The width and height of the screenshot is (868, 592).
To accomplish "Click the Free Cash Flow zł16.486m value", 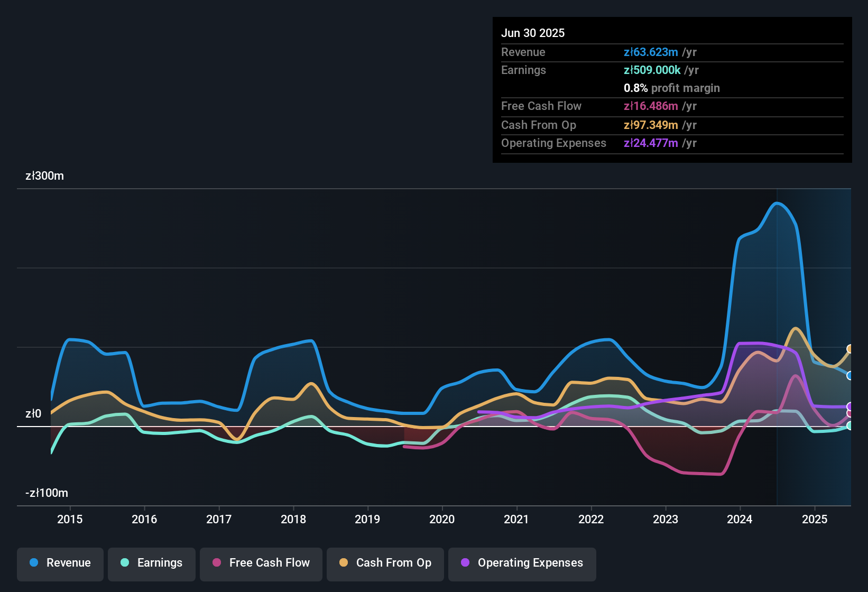I will pos(651,106).
